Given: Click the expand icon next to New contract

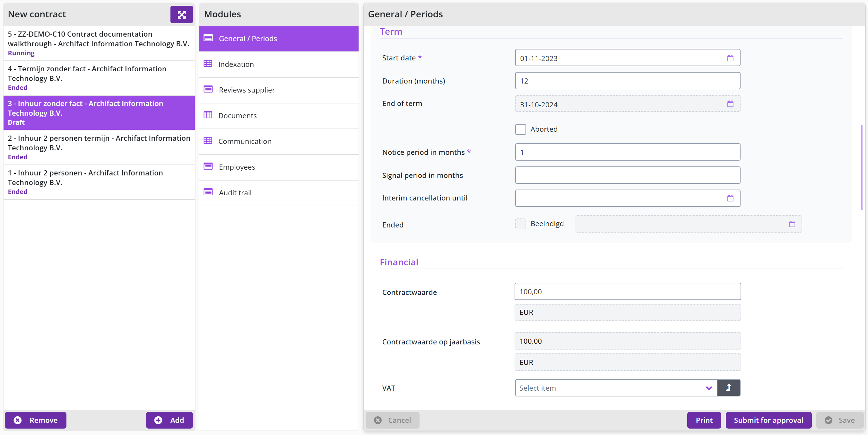Looking at the screenshot, I should pyautogui.click(x=181, y=14).
